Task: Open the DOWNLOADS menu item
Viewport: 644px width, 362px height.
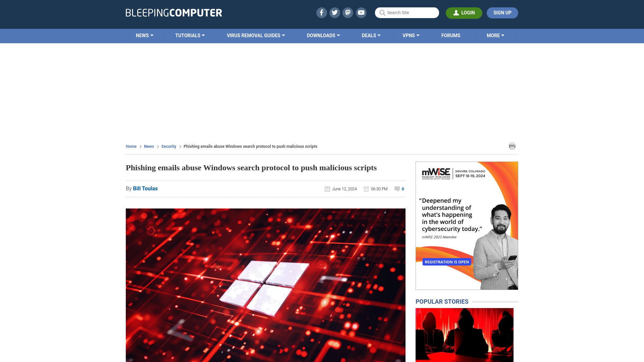Action: pos(323,35)
